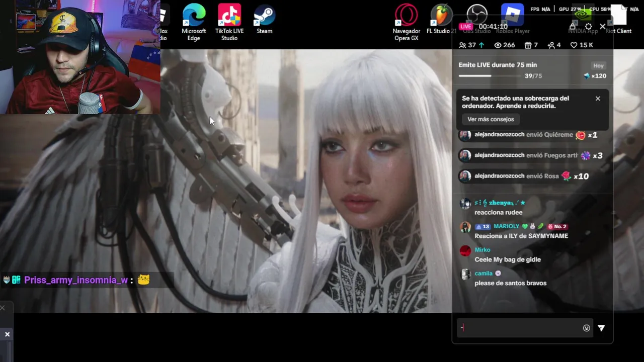Open the OBS Studio desktop icon
644x362 pixels.
click(x=476, y=20)
